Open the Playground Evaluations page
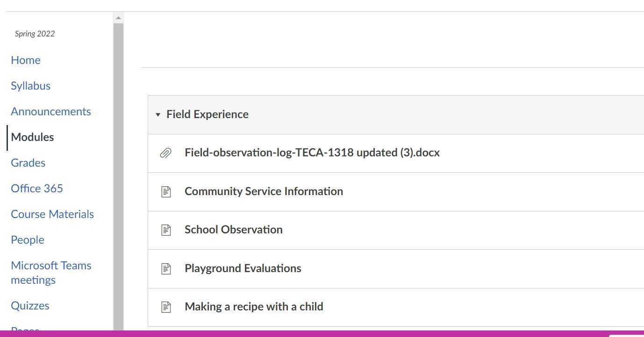This screenshot has width=644, height=337. pyautogui.click(x=243, y=268)
